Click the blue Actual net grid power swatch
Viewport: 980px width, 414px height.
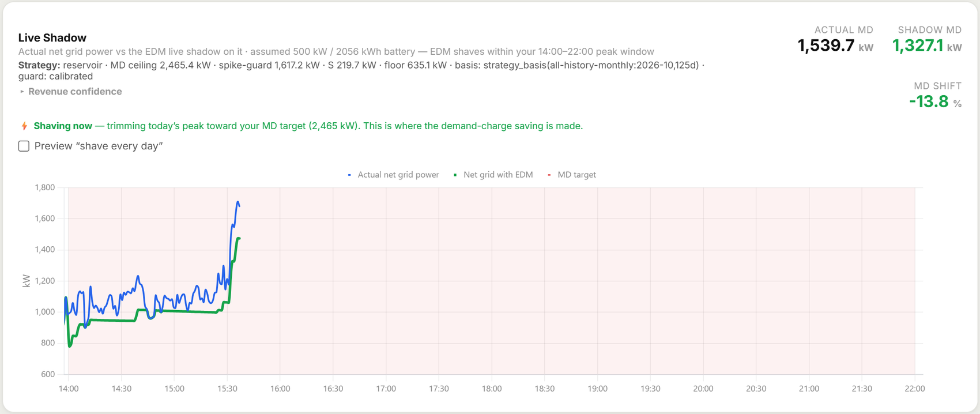349,175
